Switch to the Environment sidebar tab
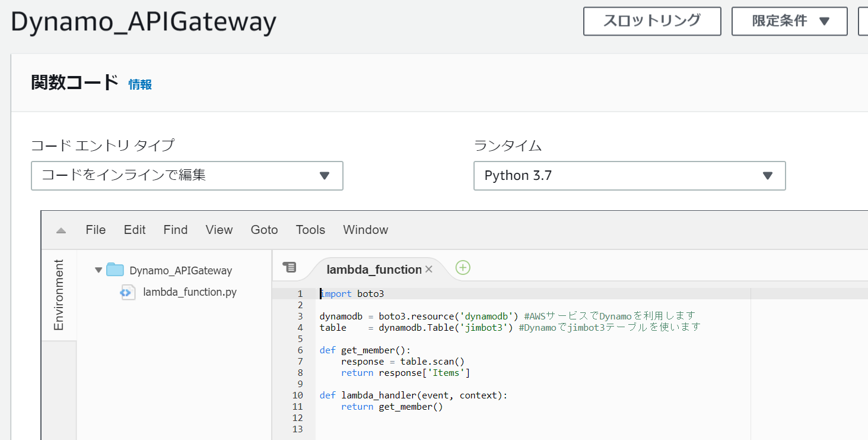The image size is (868, 440). pyautogui.click(x=59, y=294)
